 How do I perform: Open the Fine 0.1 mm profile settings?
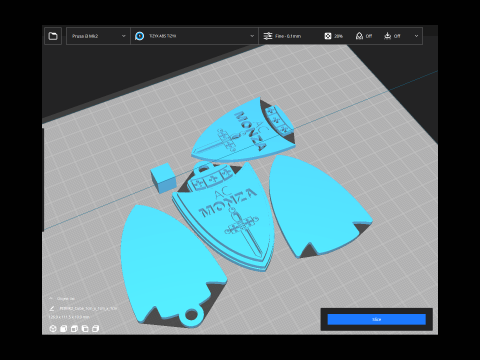point(282,36)
